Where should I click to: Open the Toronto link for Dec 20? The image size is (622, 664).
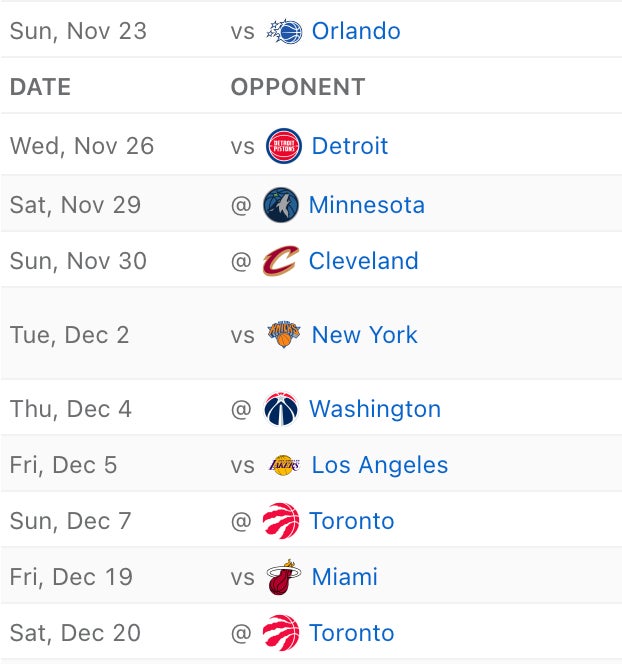pyautogui.click(x=352, y=633)
